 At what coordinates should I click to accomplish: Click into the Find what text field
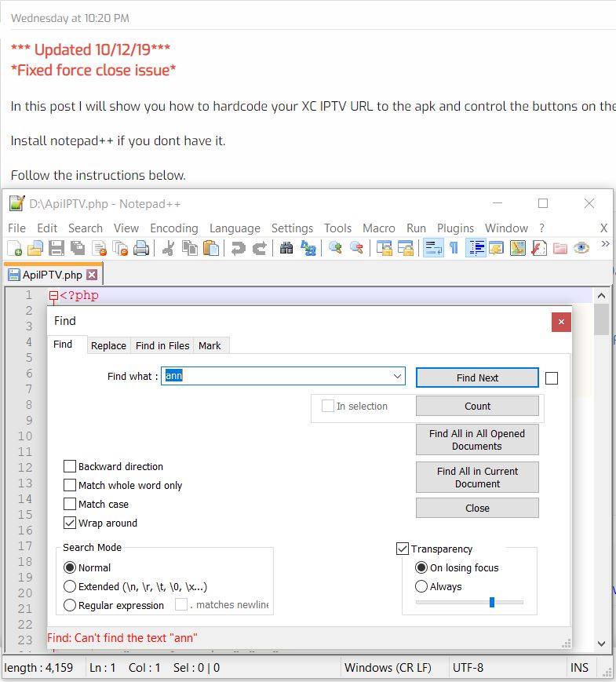282,376
